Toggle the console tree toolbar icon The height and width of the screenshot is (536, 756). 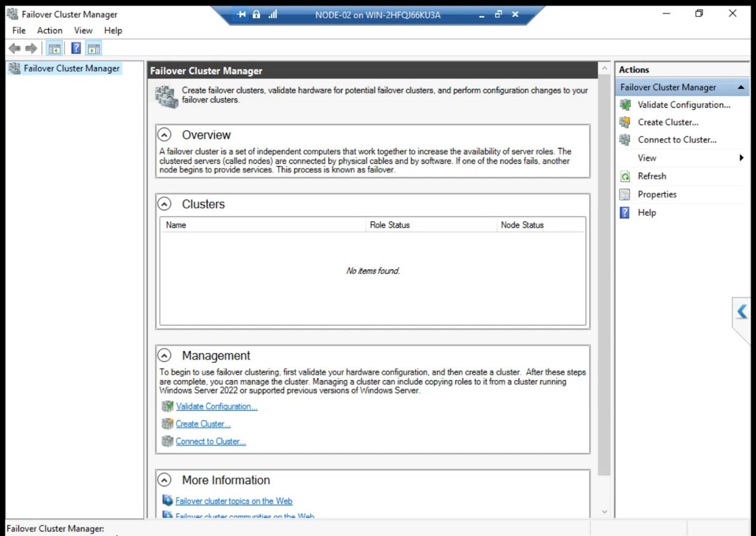click(x=54, y=49)
